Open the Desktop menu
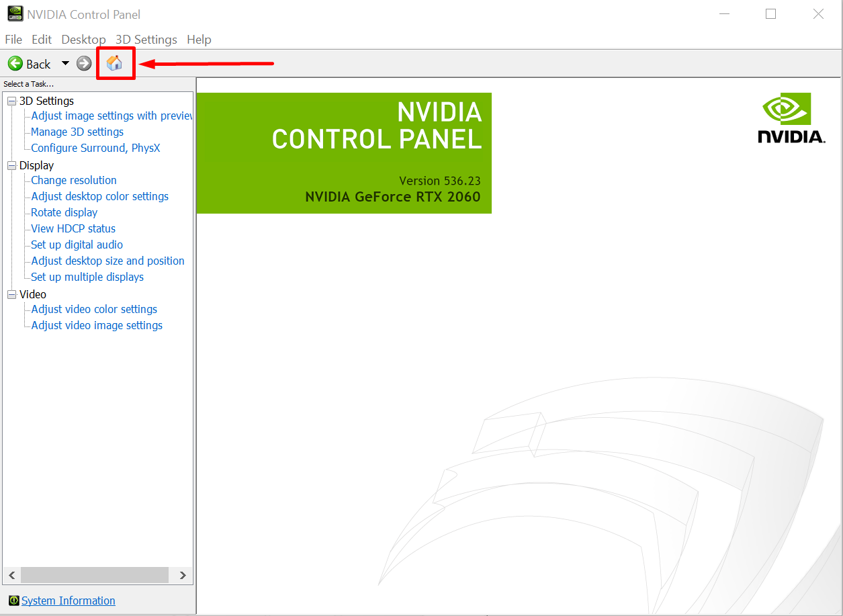The width and height of the screenshot is (843, 616). pyautogui.click(x=83, y=39)
